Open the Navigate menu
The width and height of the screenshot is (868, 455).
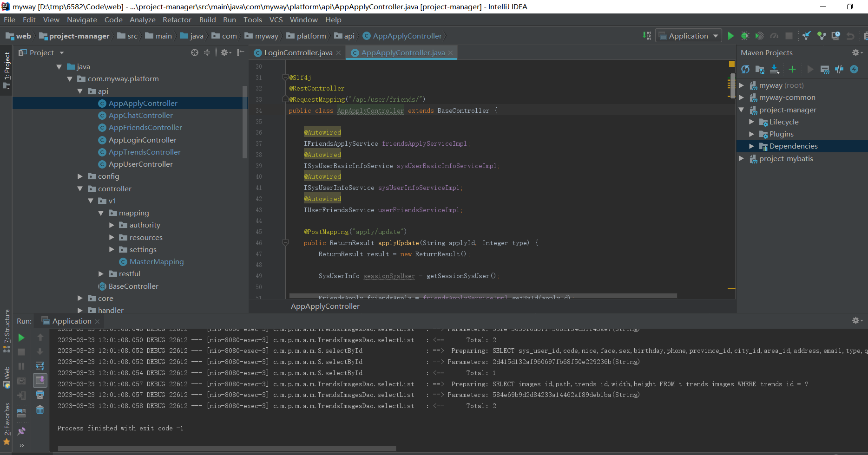82,19
